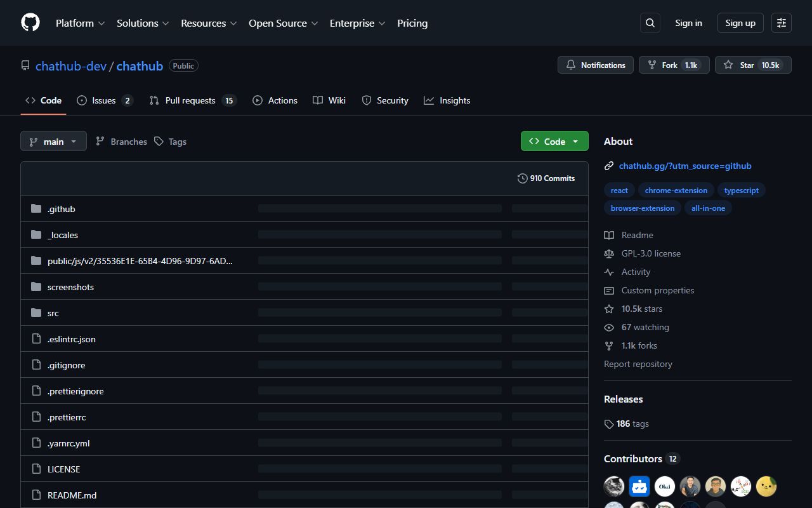Open the search magnifier icon
The image size is (812, 508).
click(x=650, y=22)
